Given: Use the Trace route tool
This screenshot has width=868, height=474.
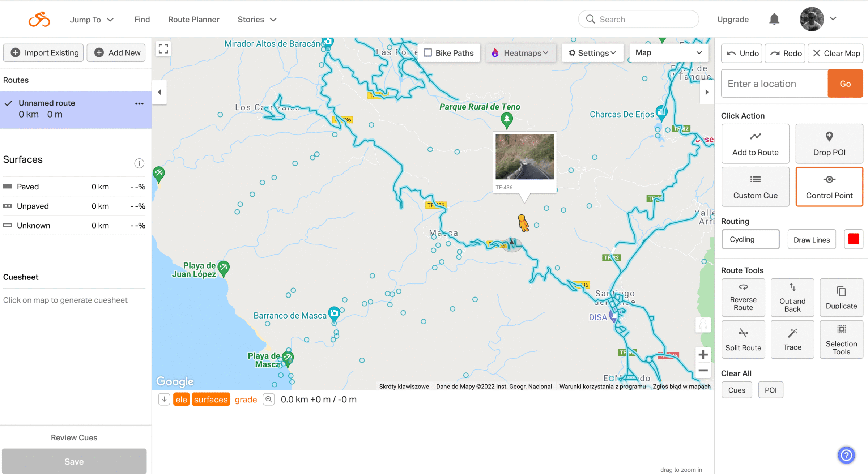Looking at the screenshot, I should coord(792,339).
